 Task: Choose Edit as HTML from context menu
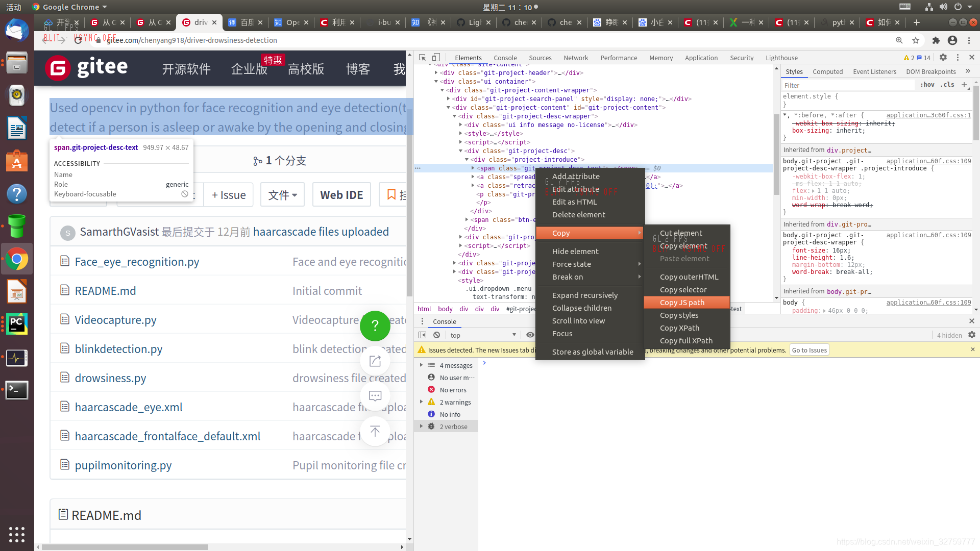(x=590, y=202)
